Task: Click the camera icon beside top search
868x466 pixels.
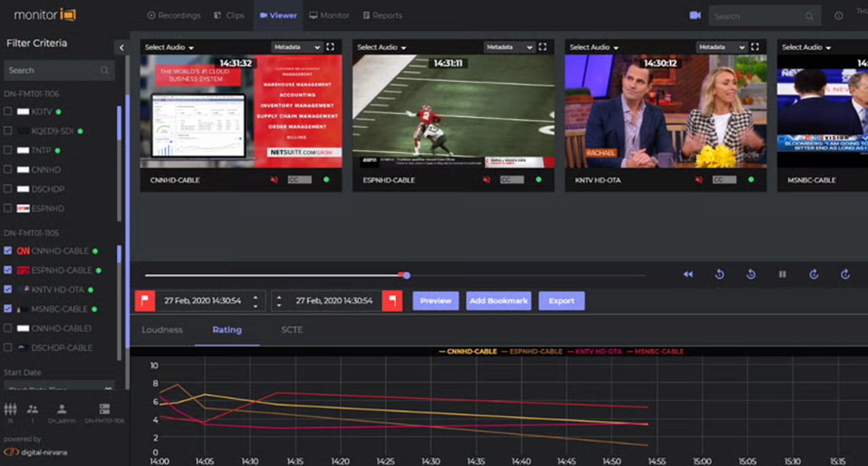Action: click(x=695, y=15)
